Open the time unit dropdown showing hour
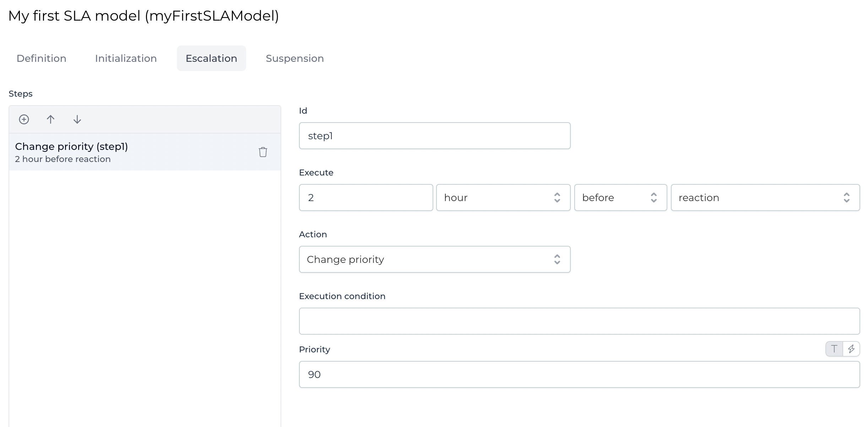Viewport: 868px width, 427px height. (503, 198)
